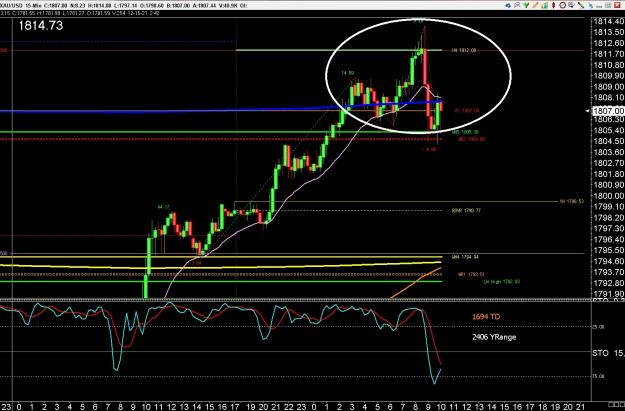Screen dimensions: 625x411
Task: Click the 1796.40 price axis label
Action: click(609, 239)
